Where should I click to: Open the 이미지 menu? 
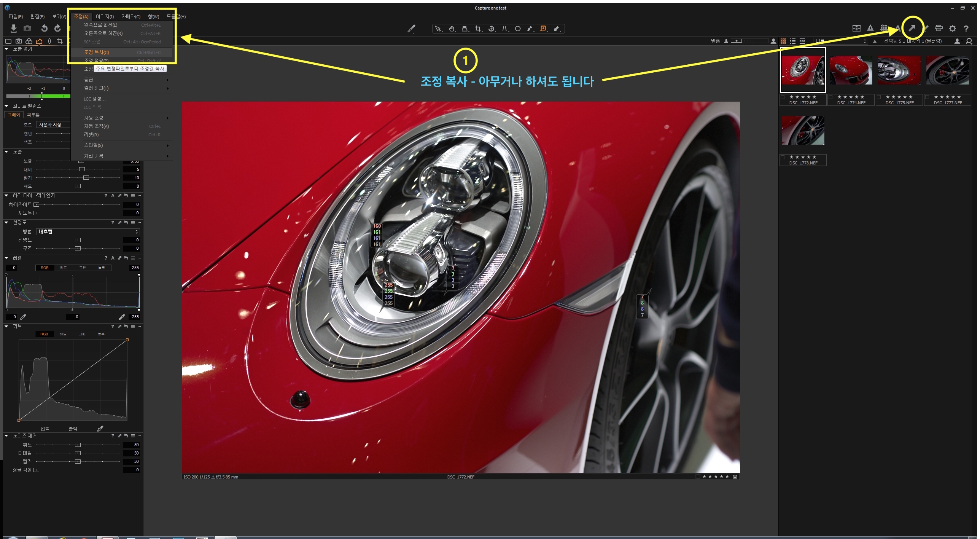pos(105,17)
